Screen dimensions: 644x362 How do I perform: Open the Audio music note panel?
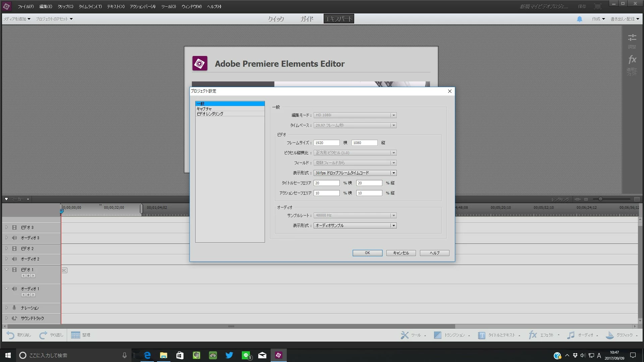point(571,335)
